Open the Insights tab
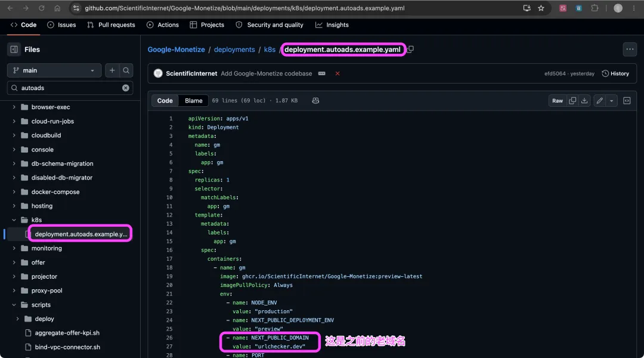The height and width of the screenshot is (358, 644). point(332,25)
